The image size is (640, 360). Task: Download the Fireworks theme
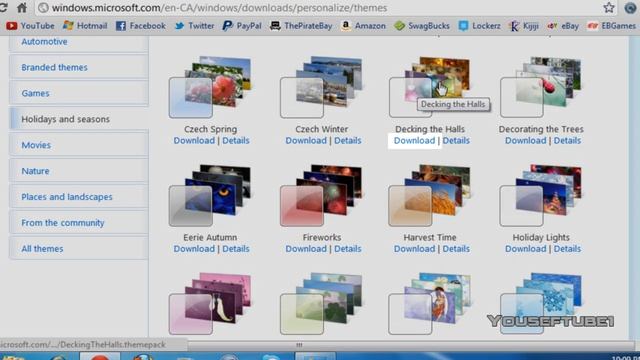(306, 249)
